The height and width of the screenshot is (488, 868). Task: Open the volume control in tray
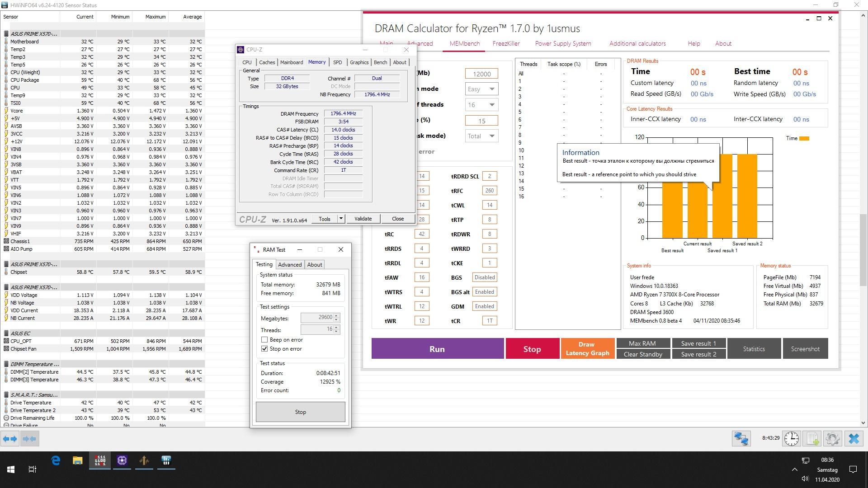805,479
